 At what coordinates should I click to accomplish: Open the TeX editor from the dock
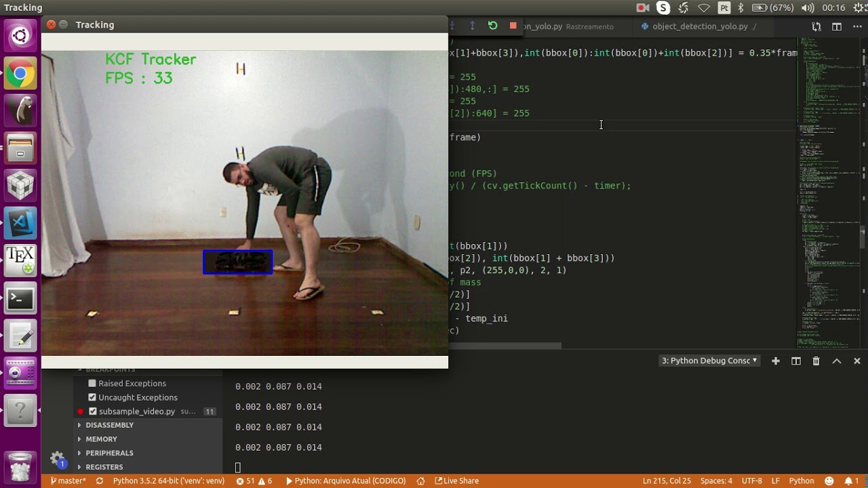pyautogui.click(x=20, y=260)
